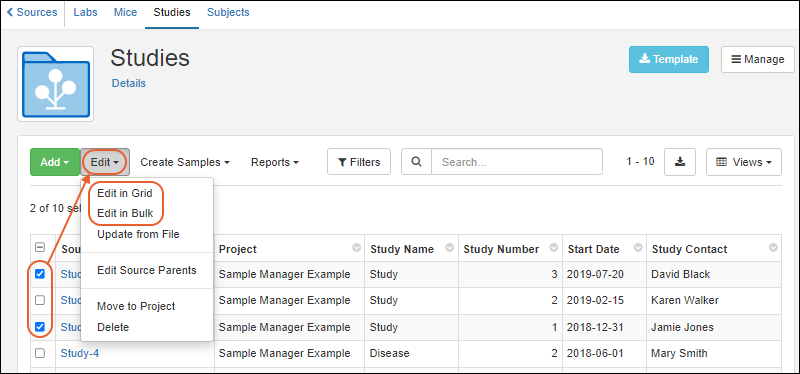The image size is (800, 374).
Task: Open the Study Contact column menu arrow
Action: coord(773,247)
